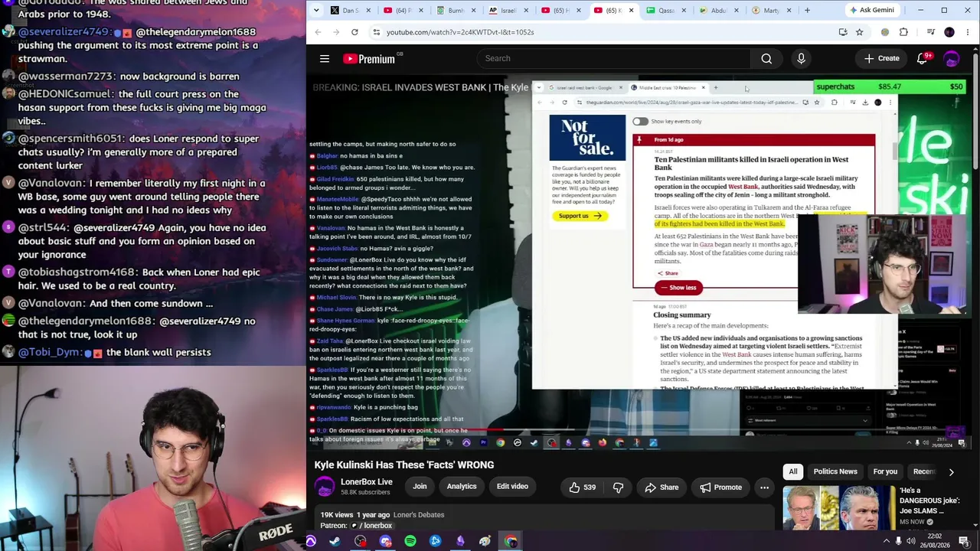Switch to the 'Dan S' X tab
The height and width of the screenshot is (551, 980).
(351, 11)
